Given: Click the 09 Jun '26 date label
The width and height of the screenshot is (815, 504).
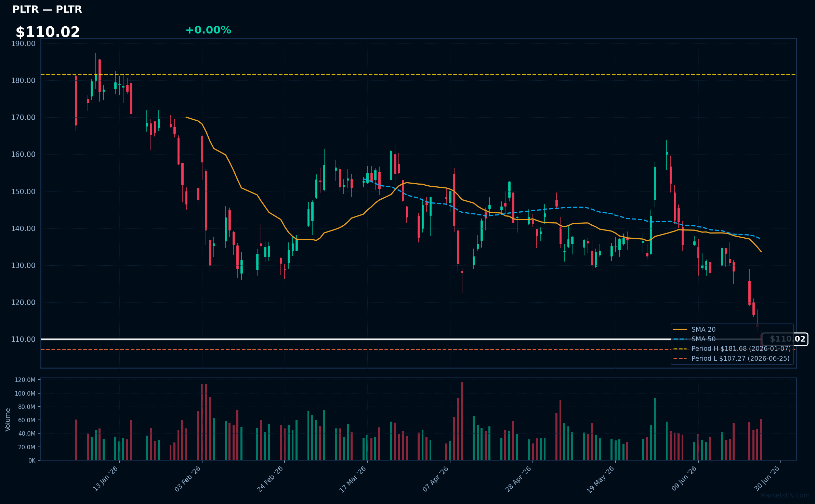Looking at the screenshot, I should coord(684,479).
